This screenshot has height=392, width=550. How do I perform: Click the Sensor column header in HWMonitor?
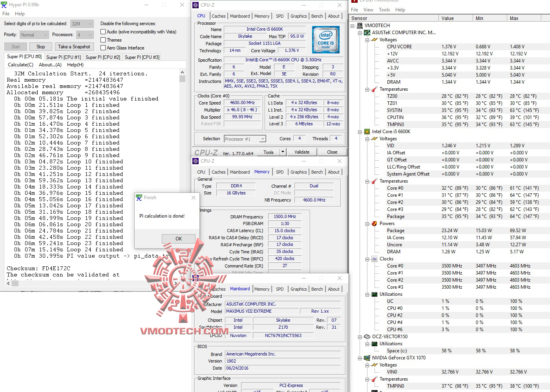[x=394, y=18]
